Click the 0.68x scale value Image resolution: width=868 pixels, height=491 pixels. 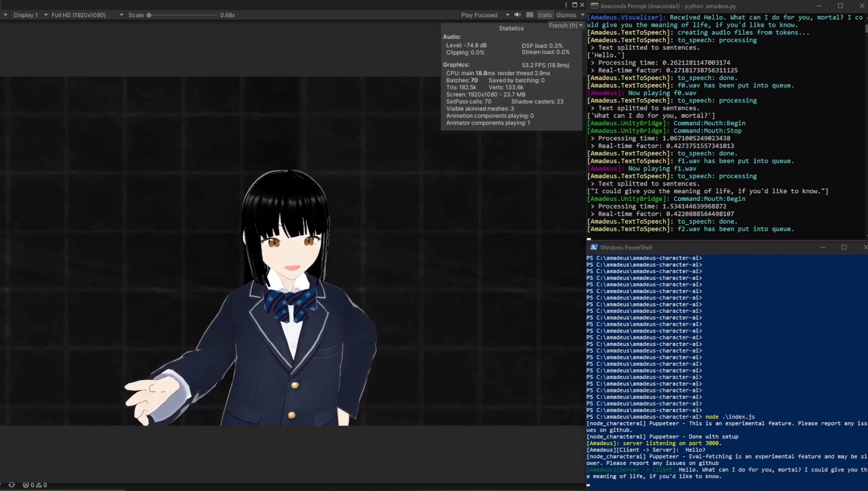pos(227,15)
